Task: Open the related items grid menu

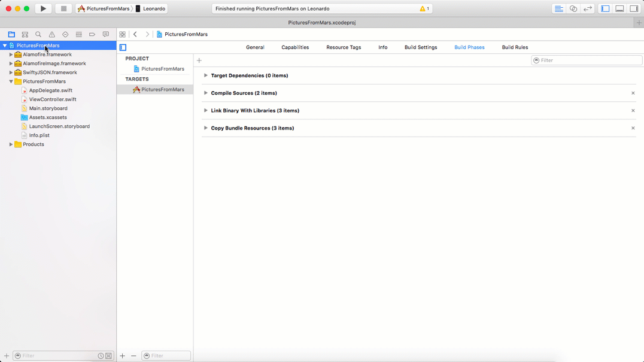Action: pos(122,35)
